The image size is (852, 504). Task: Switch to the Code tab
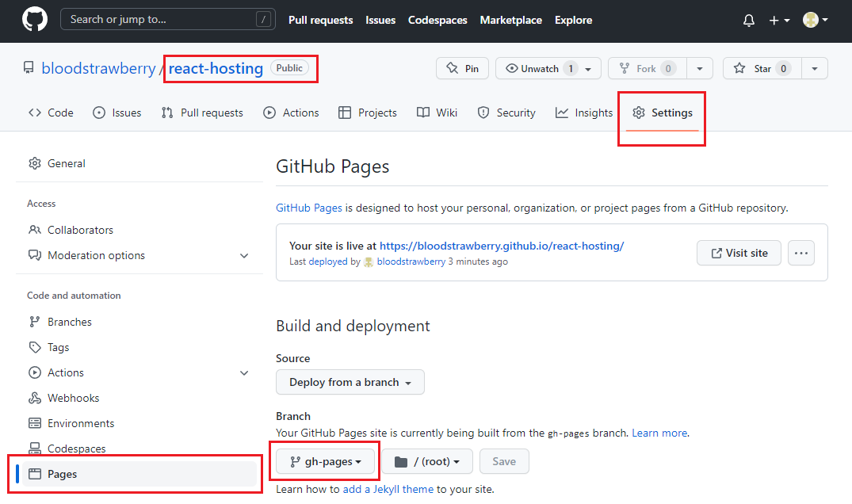tap(51, 113)
